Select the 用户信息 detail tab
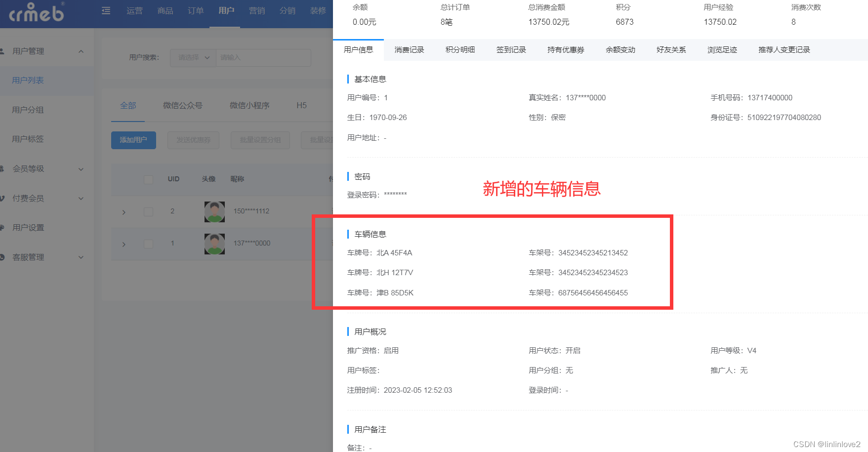The width and height of the screenshot is (868, 452). pyautogui.click(x=358, y=49)
